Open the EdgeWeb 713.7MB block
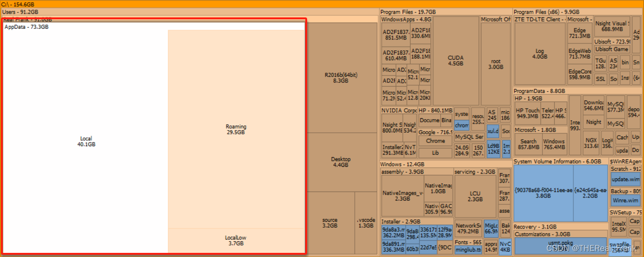The image size is (644, 257). click(x=579, y=54)
